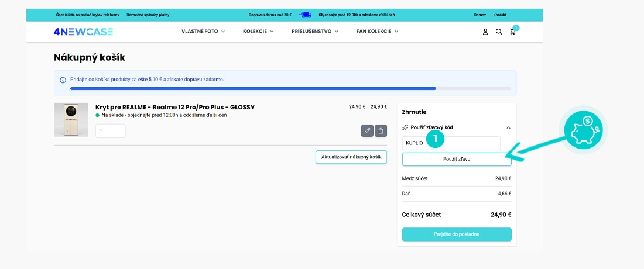Click the 4NEWCASE logo
The image size is (644, 269).
tap(83, 32)
